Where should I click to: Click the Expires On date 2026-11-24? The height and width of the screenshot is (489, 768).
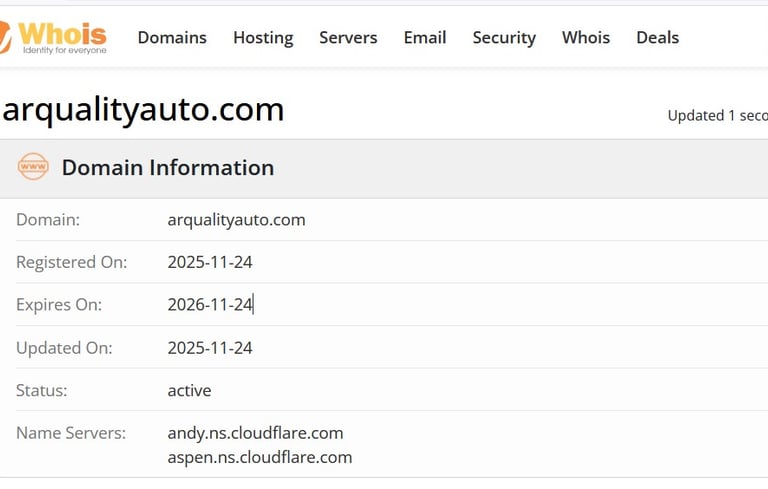(x=210, y=305)
